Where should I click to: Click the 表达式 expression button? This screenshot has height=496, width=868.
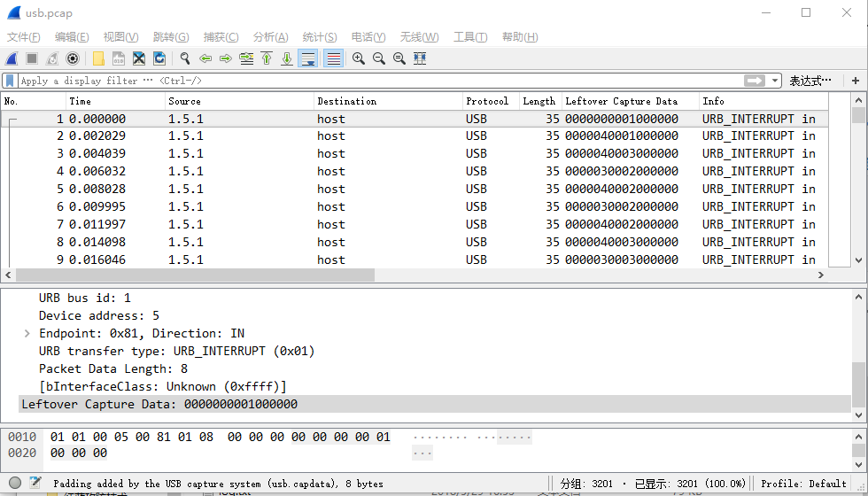click(x=810, y=81)
